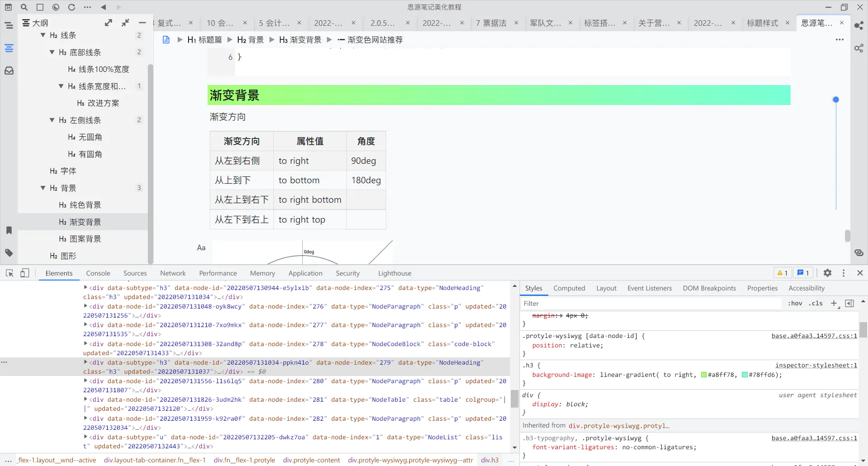Expand the NodeTable div element
Screen dimensions: 868x466
(x=85, y=399)
